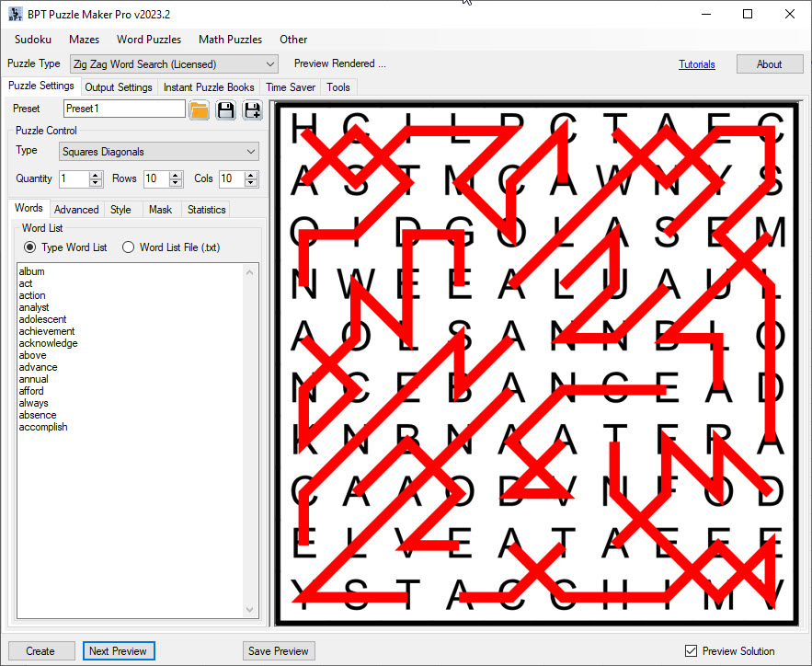The height and width of the screenshot is (666, 812).
Task: Click the Create button
Action: 40,650
